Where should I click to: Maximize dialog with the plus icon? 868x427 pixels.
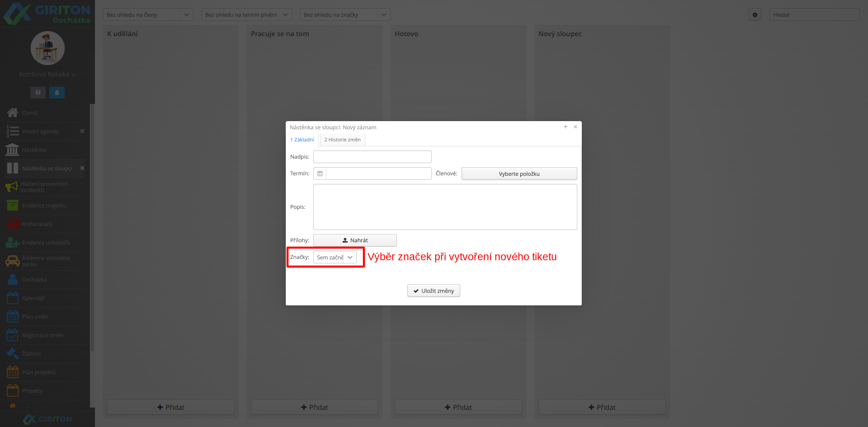566,127
